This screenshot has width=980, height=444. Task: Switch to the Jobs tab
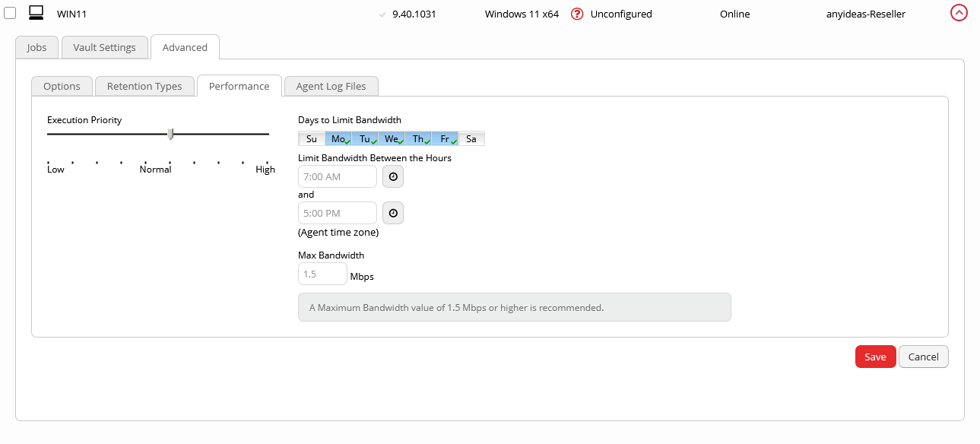pyautogui.click(x=36, y=47)
